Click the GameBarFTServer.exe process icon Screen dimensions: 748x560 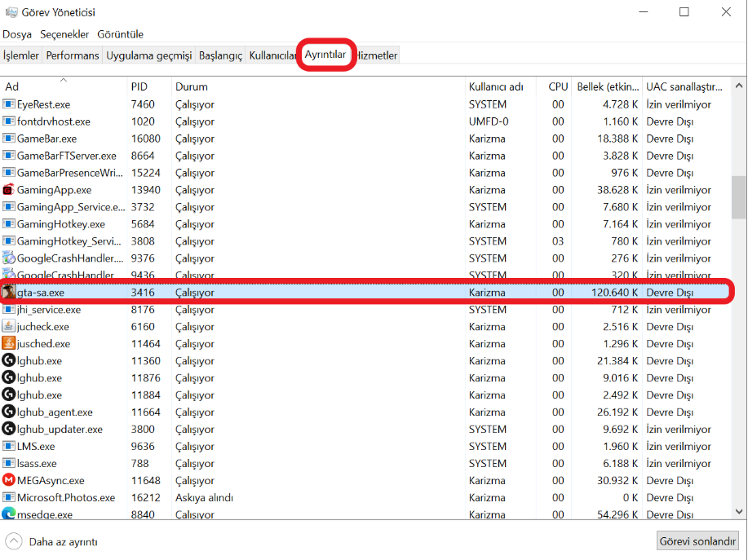pyautogui.click(x=9, y=156)
